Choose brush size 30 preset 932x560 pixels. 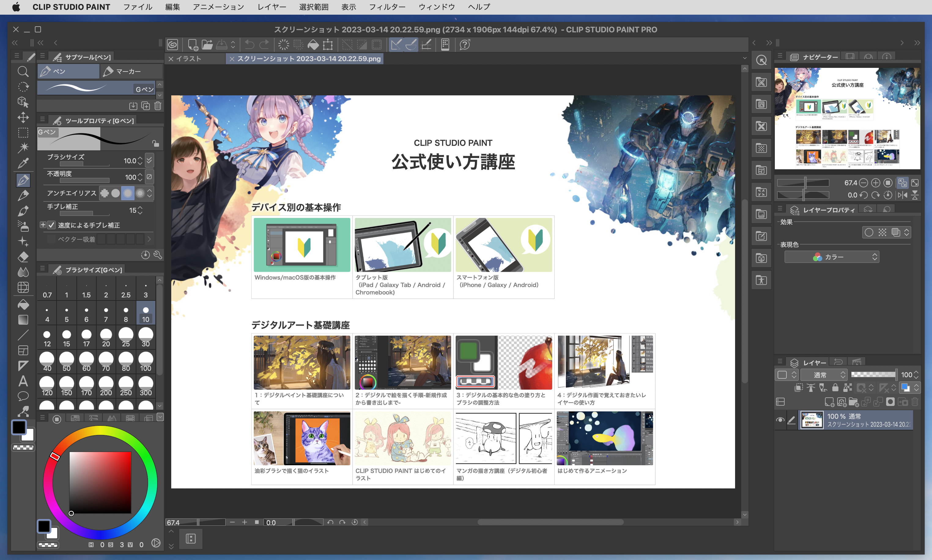pyautogui.click(x=146, y=337)
